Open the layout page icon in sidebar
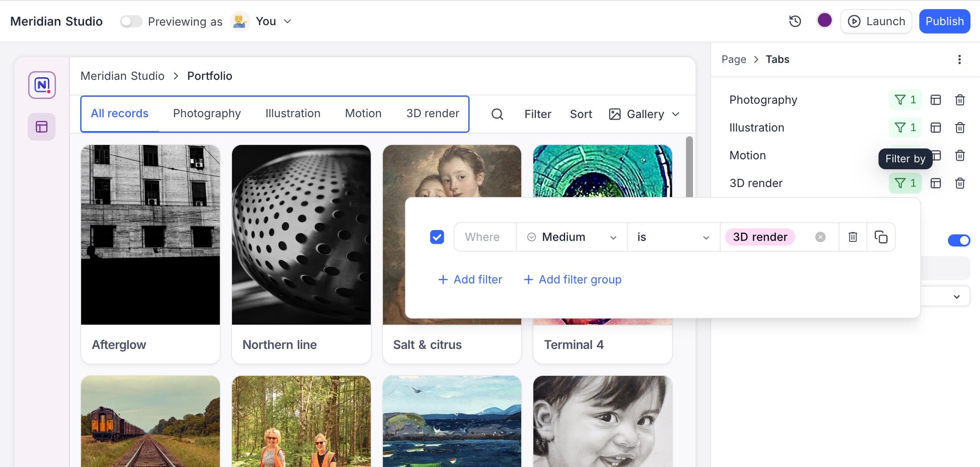Image resolution: width=980 pixels, height=467 pixels. click(42, 127)
